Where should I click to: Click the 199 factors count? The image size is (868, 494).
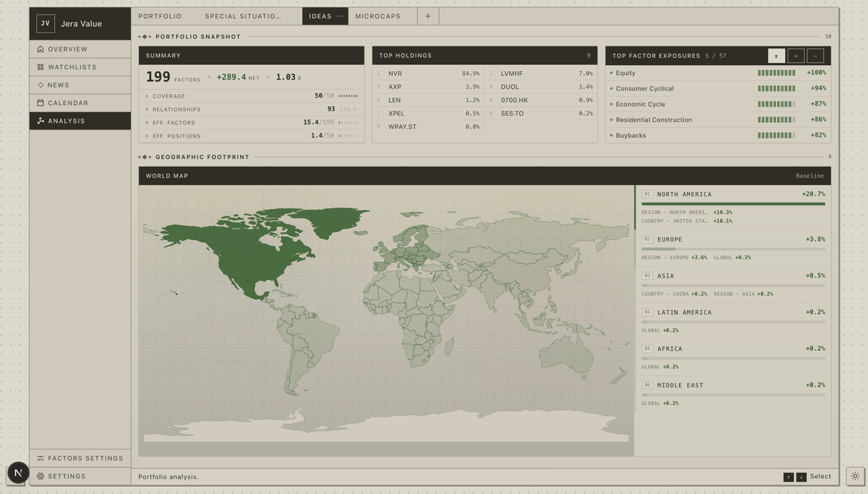point(172,77)
